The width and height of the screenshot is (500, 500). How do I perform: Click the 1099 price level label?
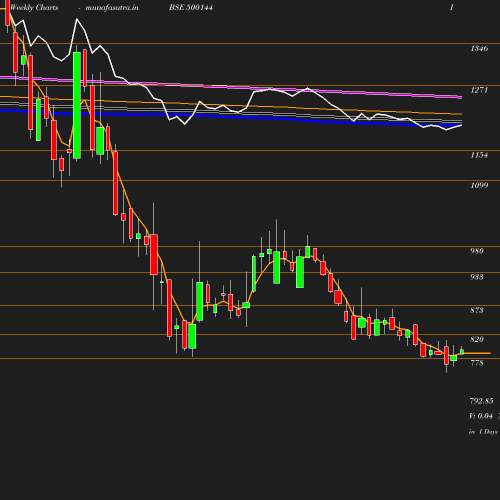479,185
